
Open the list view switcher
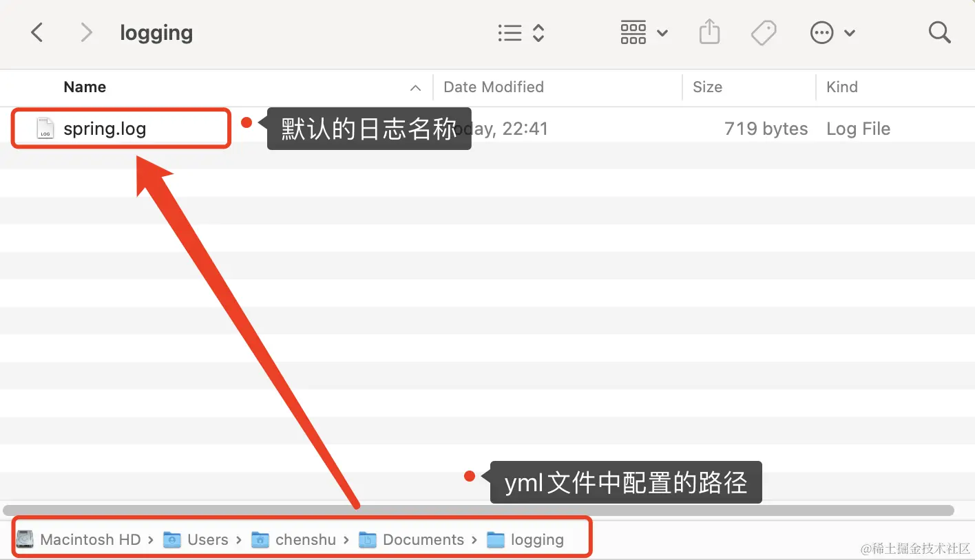(521, 33)
